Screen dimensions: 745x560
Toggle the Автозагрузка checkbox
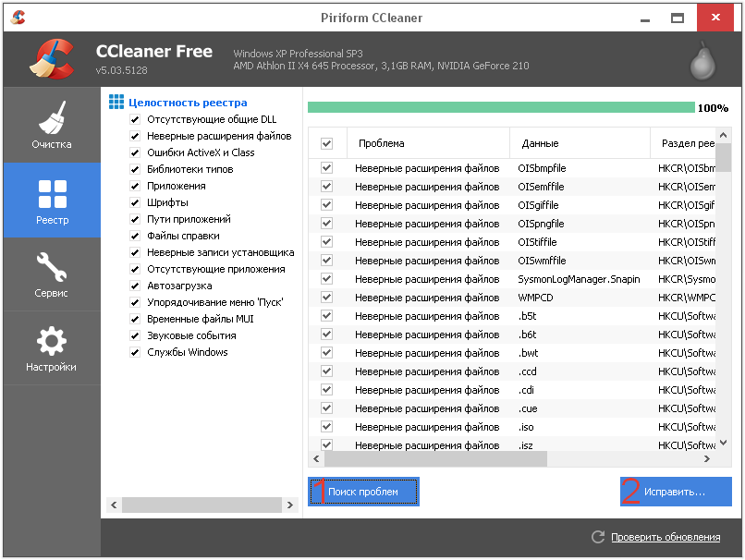click(135, 286)
